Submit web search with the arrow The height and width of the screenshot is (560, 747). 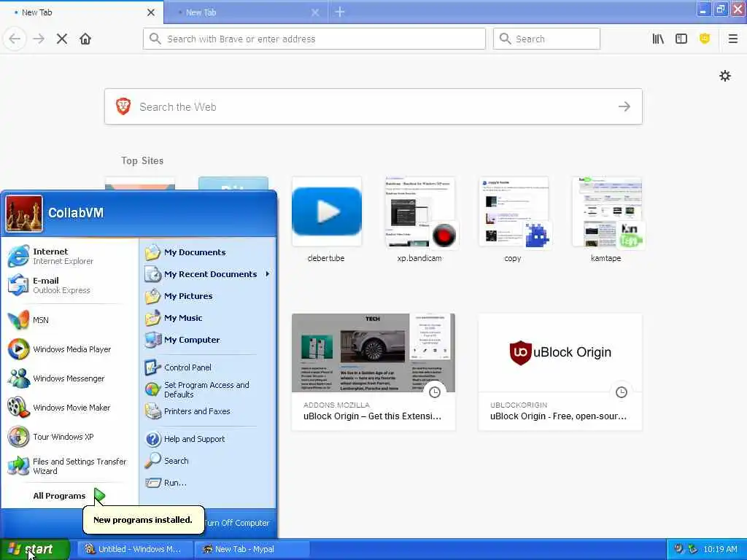point(624,106)
